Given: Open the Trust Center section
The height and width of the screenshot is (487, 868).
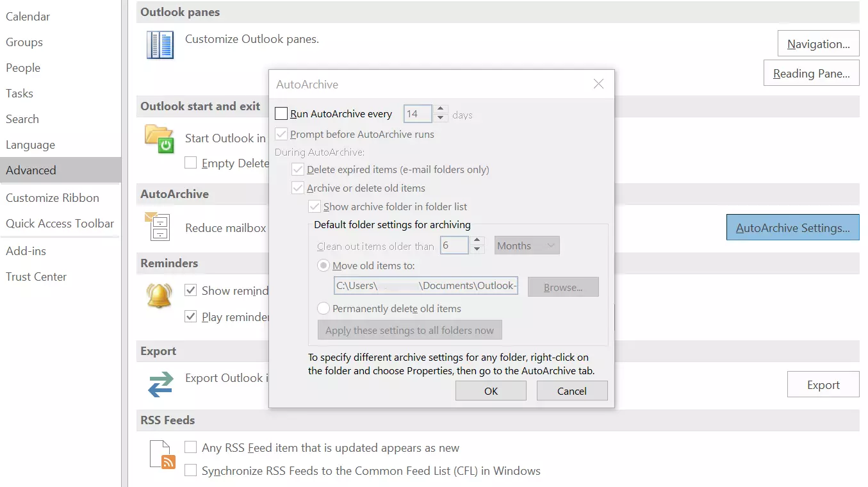Looking at the screenshot, I should click(36, 276).
